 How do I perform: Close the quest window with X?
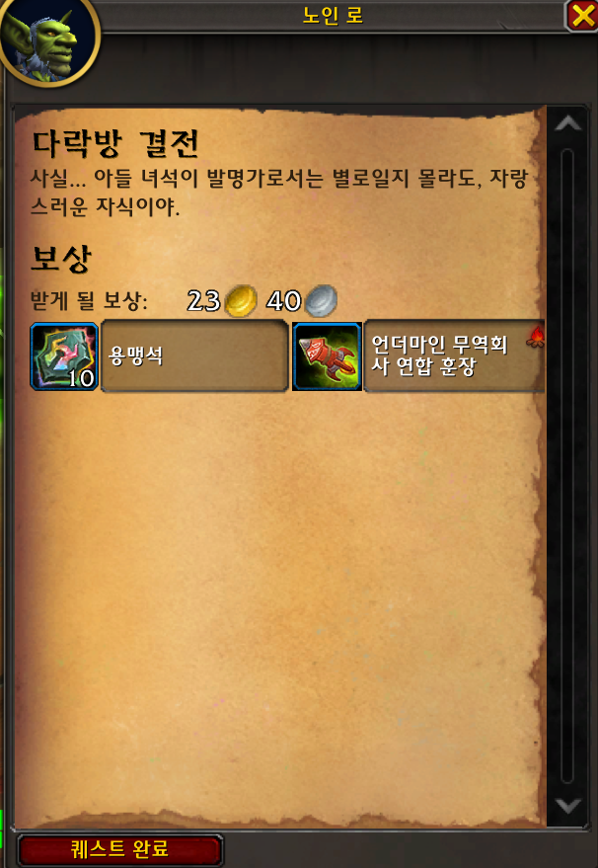pyautogui.click(x=582, y=17)
